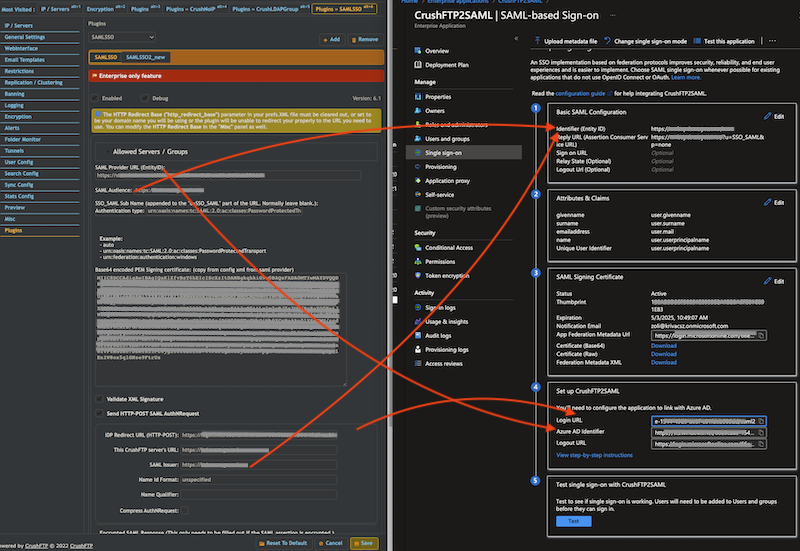Open Conditional Access icon
Image resolution: width=800 pixels, height=551 pixels.
pos(418,247)
